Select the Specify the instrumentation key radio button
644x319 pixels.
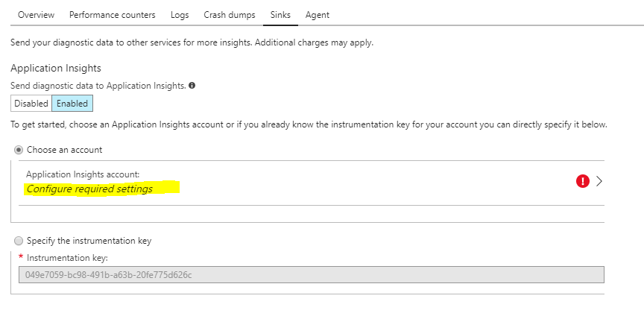pos(19,241)
